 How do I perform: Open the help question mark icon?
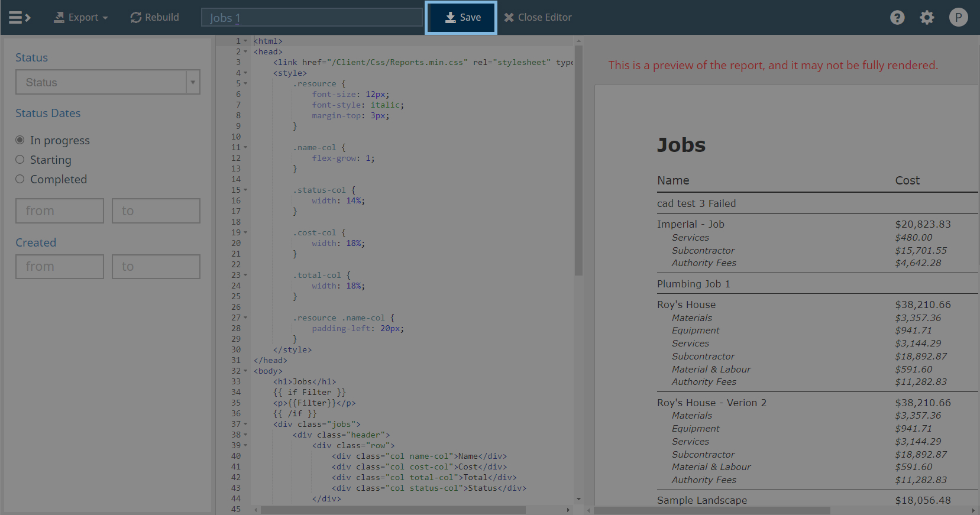tap(897, 17)
